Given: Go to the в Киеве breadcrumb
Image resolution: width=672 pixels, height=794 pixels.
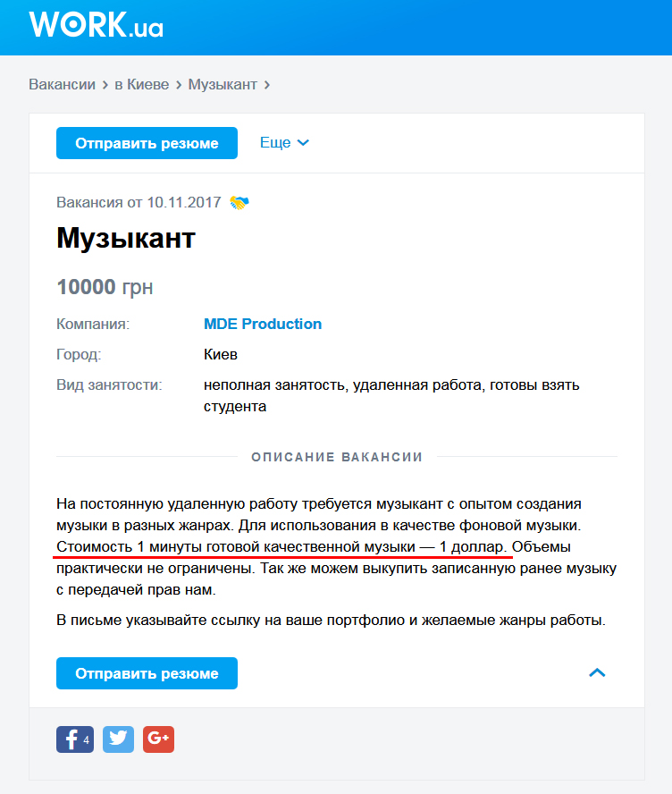Looking at the screenshot, I should [141, 85].
